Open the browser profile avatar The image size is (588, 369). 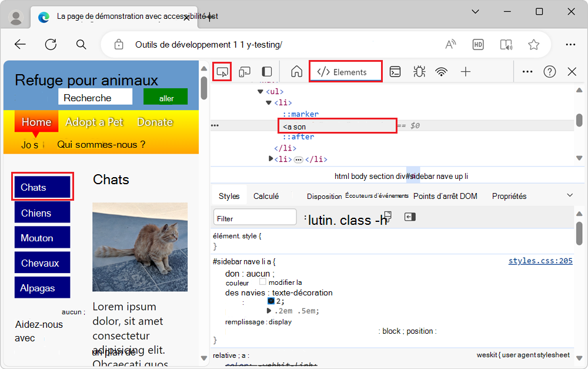point(16,17)
